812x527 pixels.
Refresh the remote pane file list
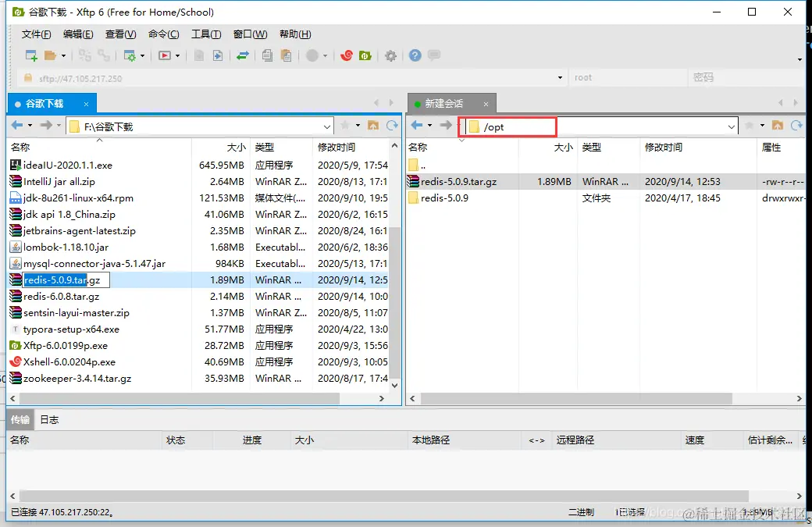click(796, 125)
